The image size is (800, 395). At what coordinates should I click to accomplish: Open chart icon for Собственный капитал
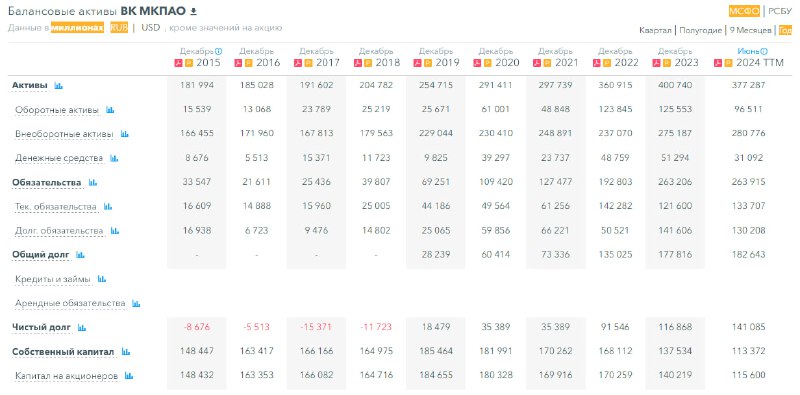(x=126, y=352)
